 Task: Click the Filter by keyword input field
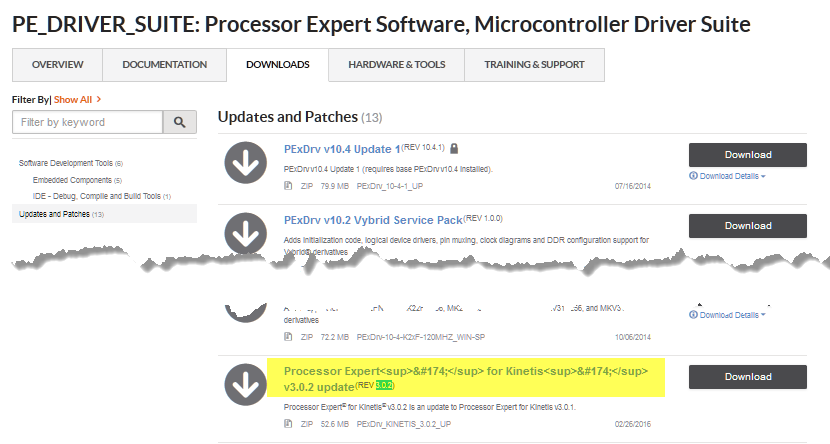pyautogui.click(x=87, y=122)
